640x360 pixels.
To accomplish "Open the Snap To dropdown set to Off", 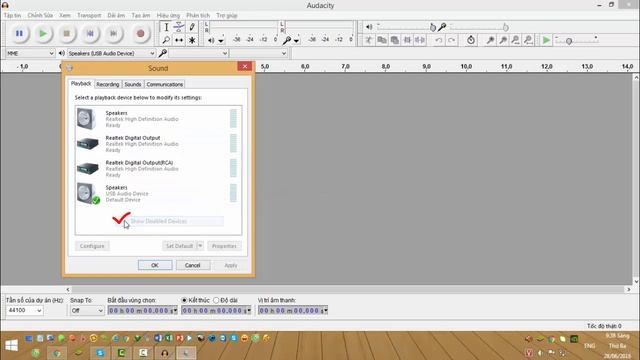I will (87, 311).
